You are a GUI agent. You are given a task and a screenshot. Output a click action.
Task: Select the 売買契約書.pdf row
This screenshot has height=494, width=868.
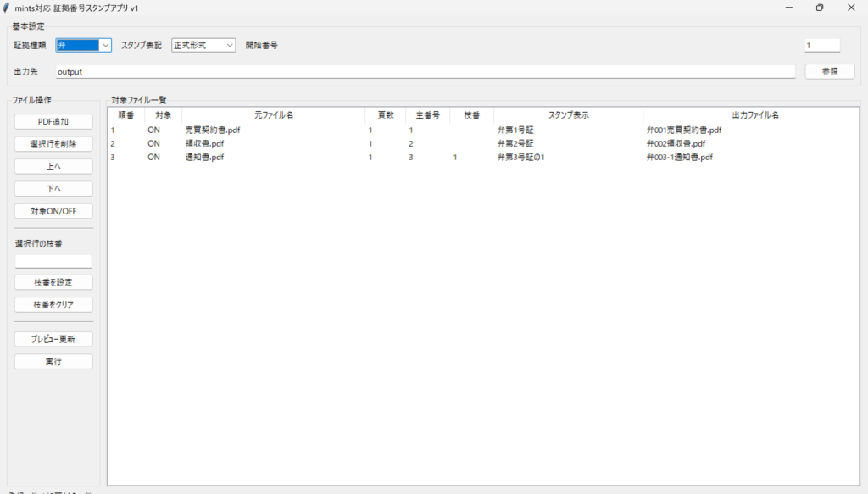[212, 130]
